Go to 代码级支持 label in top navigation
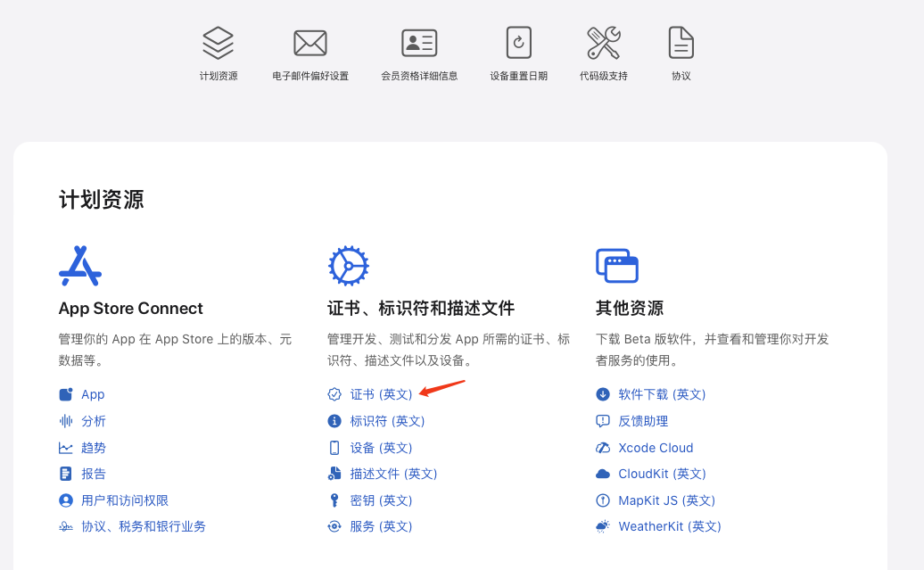The image size is (924, 570). 604,76
